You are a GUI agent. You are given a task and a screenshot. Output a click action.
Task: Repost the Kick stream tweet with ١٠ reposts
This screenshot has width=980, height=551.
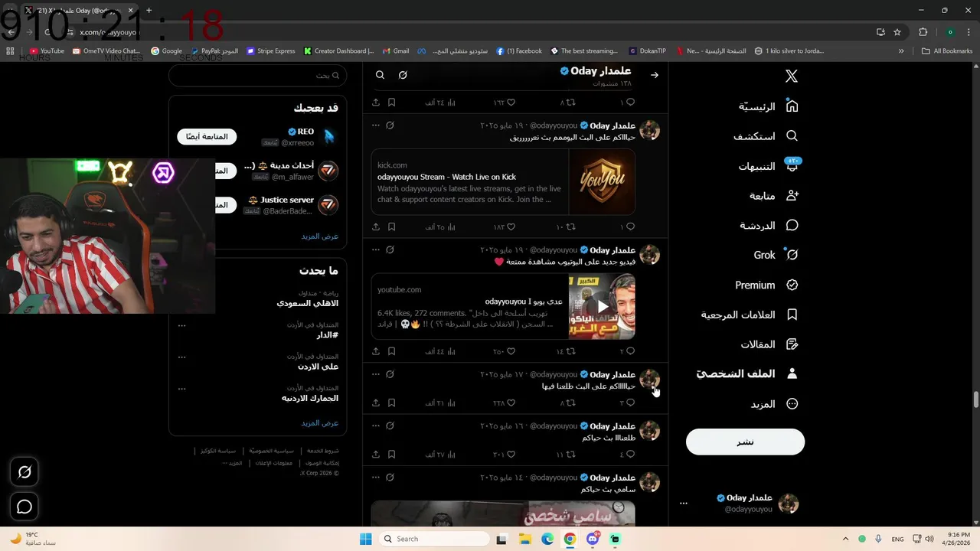tap(566, 227)
